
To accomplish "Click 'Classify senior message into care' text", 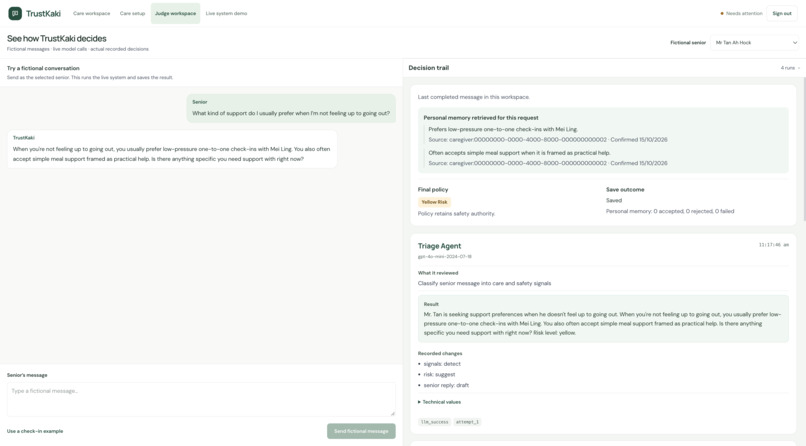I will tap(484, 283).
